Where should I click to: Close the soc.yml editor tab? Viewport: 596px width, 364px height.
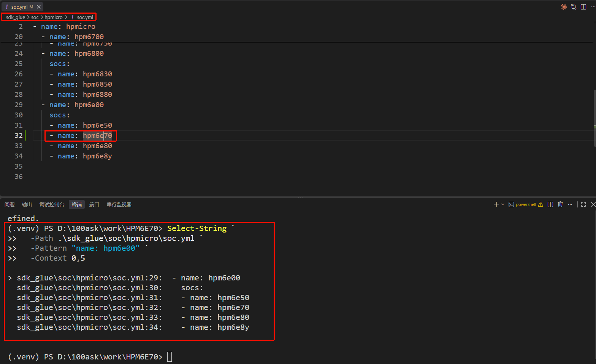tap(39, 7)
